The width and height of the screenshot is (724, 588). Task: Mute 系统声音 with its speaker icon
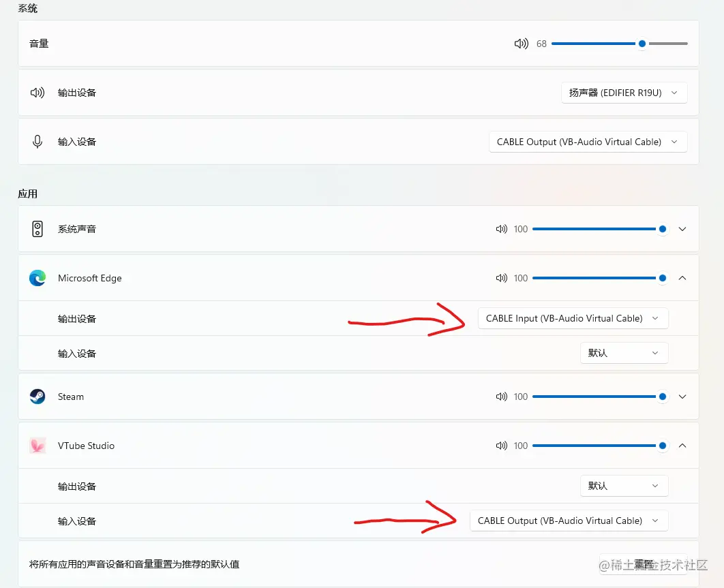[502, 229]
